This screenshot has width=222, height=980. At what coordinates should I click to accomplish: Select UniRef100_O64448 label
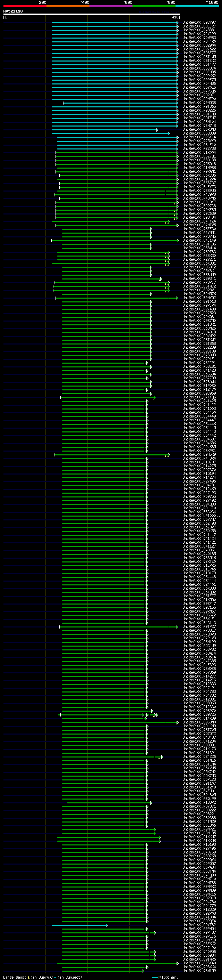click(x=199, y=576)
